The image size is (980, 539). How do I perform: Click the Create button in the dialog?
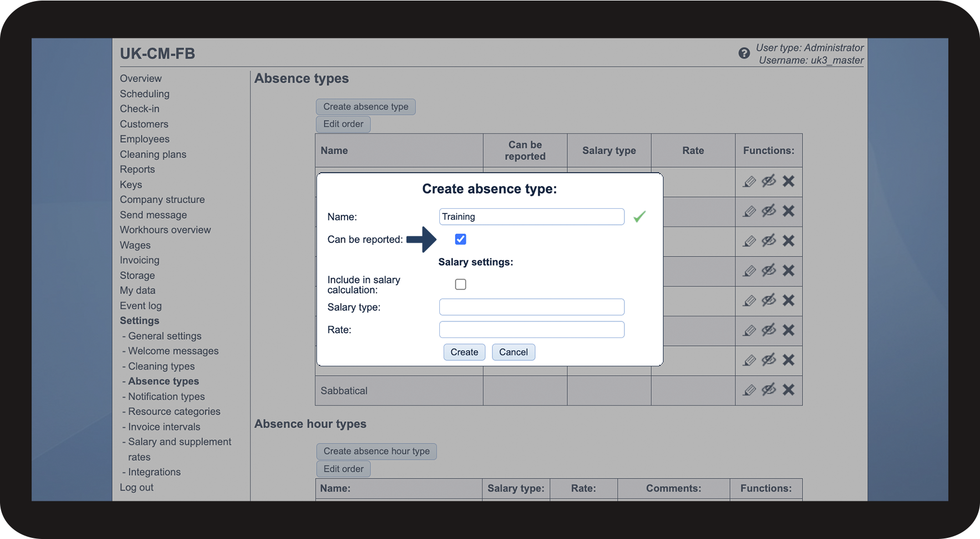click(464, 352)
